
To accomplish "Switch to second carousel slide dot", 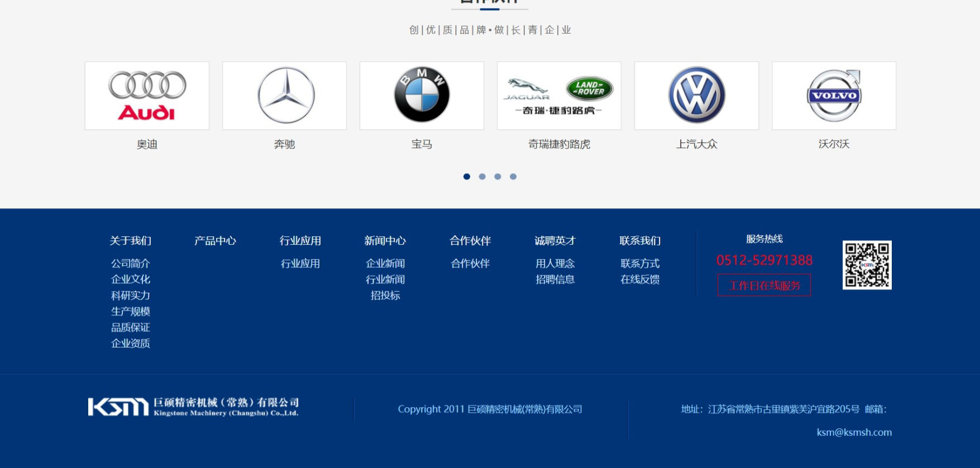I will pos(482,176).
